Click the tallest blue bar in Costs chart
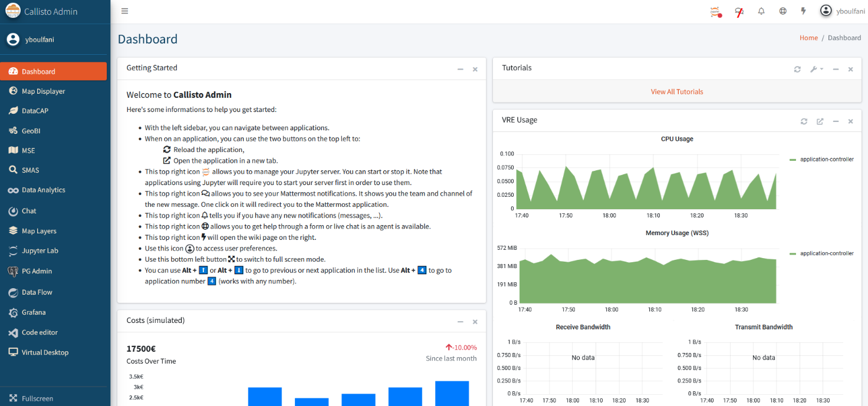868x406 pixels. click(x=452, y=393)
